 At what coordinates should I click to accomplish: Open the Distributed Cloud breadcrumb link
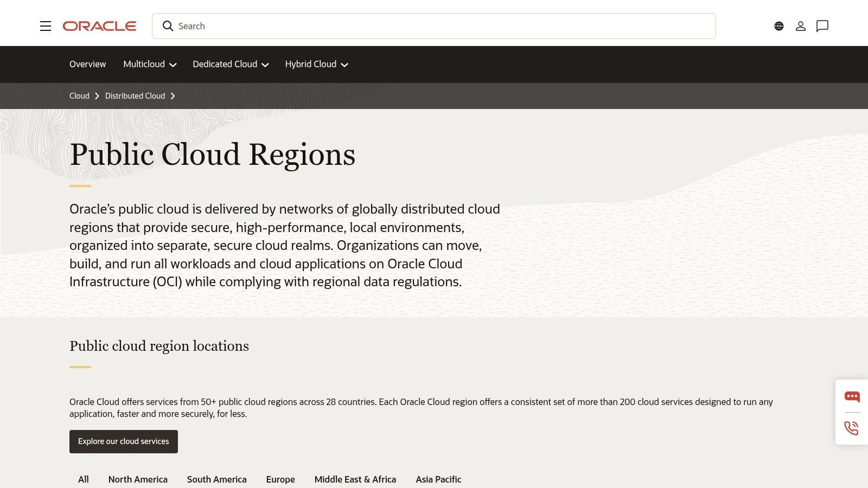tap(135, 95)
